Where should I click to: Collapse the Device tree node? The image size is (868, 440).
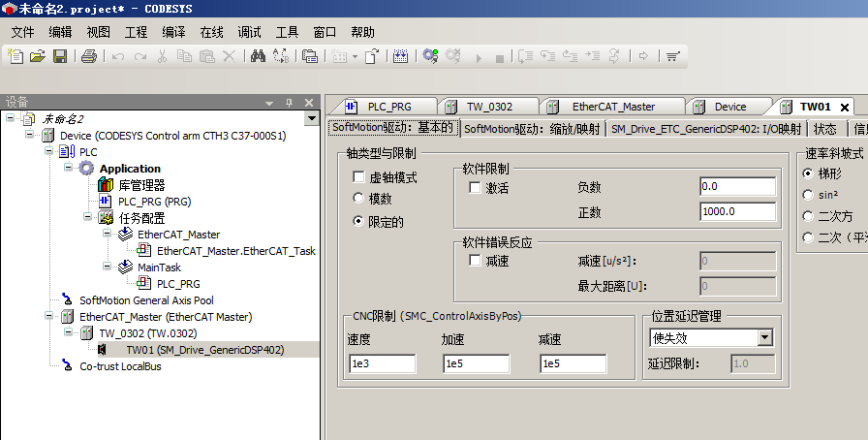30,135
